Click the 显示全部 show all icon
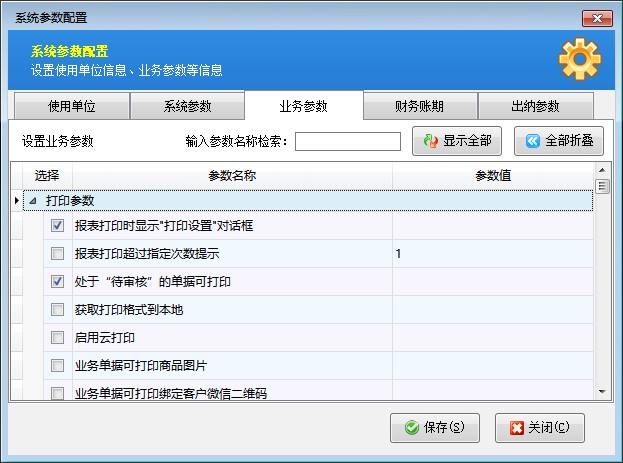 coord(431,142)
